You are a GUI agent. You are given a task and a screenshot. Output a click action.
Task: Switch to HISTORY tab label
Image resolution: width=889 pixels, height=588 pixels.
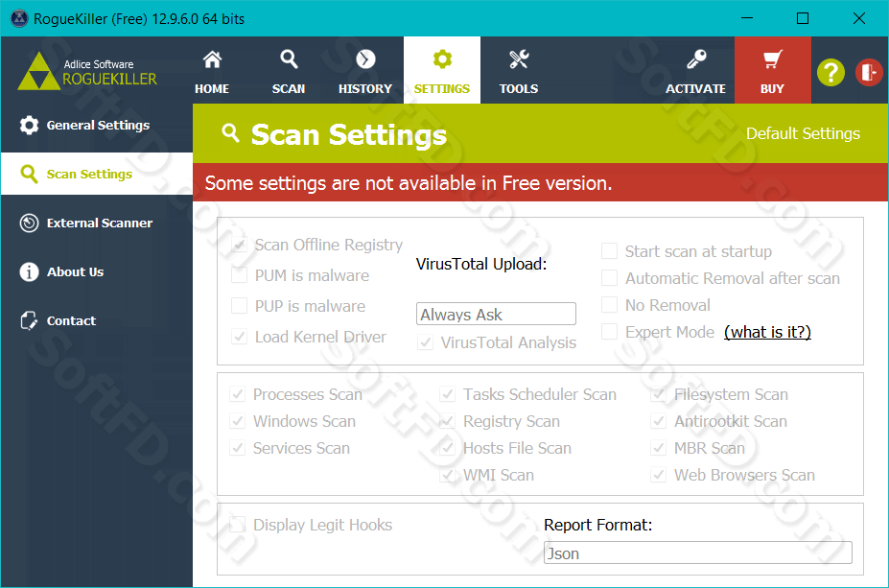tap(365, 89)
